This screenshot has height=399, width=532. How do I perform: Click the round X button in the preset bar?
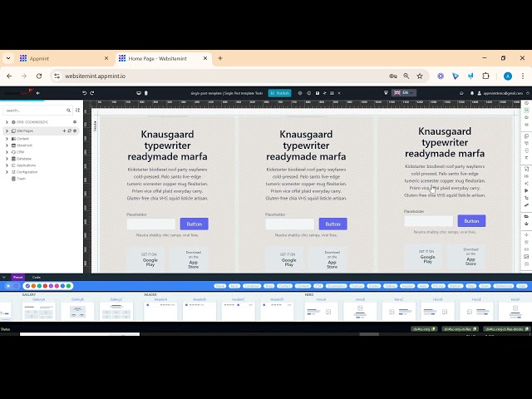point(8,286)
